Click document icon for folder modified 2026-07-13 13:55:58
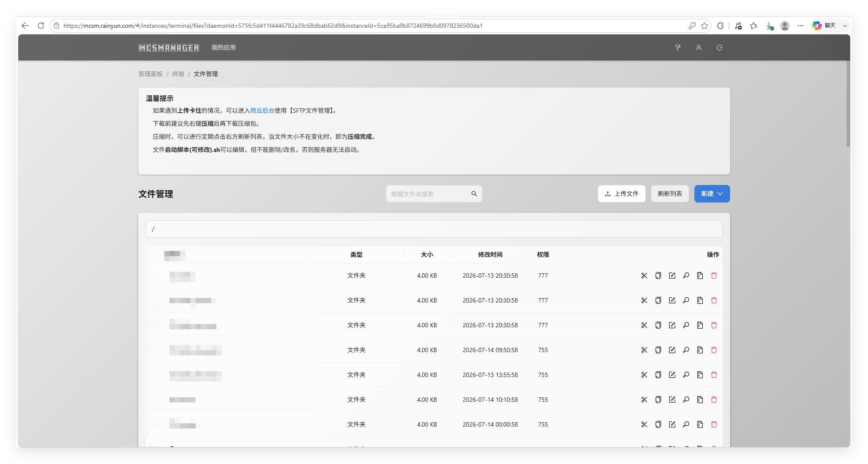The image size is (868, 464). click(700, 375)
